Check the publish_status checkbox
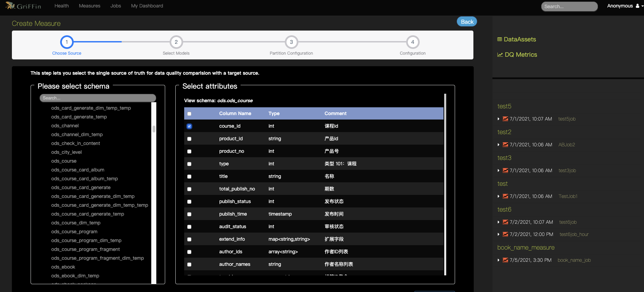This screenshot has width=644, height=292. [x=189, y=202]
